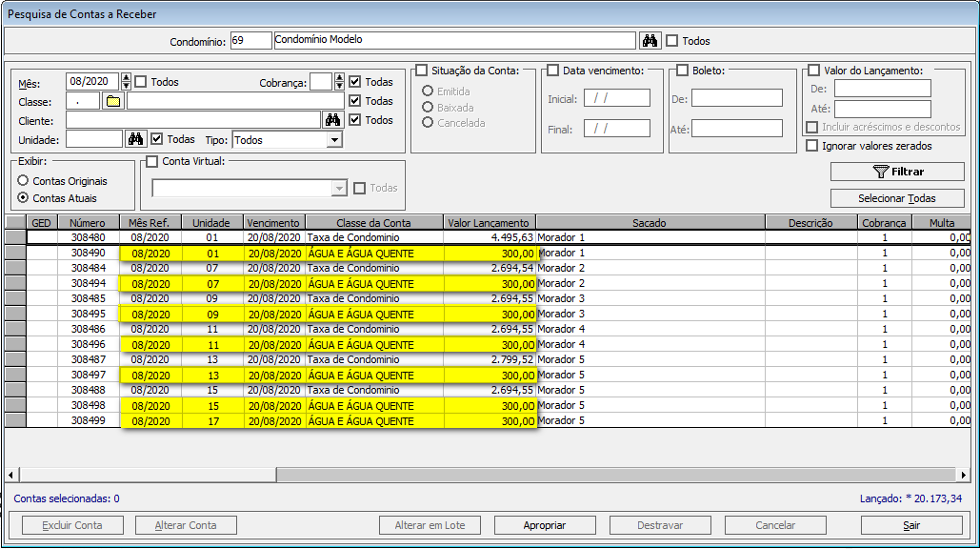Viewport: 980px width, 549px height.
Task: Click Boleto De input field
Action: tap(737, 97)
